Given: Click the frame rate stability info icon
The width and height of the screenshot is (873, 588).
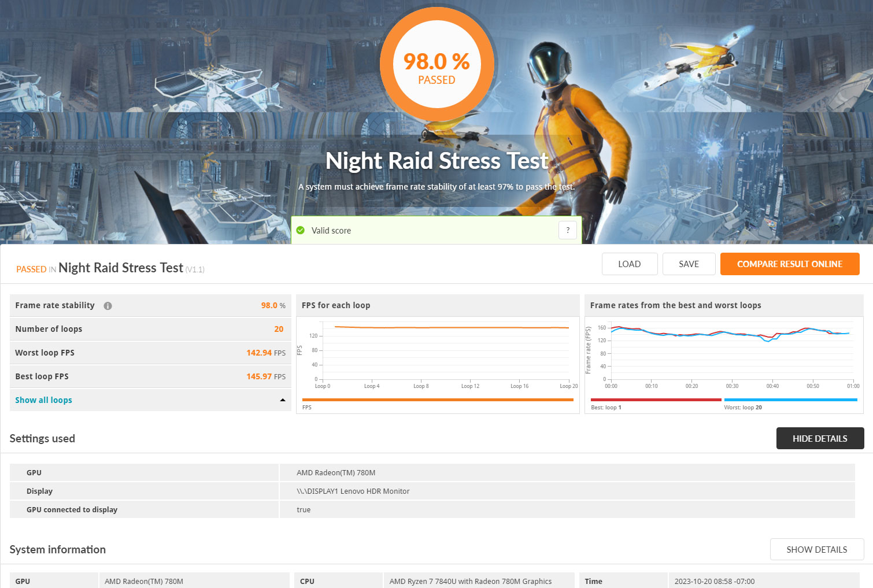Looking at the screenshot, I should pyautogui.click(x=108, y=306).
